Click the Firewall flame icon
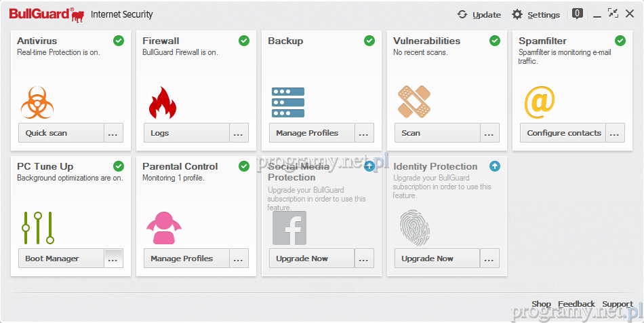This screenshot has width=644, height=323. click(x=162, y=102)
